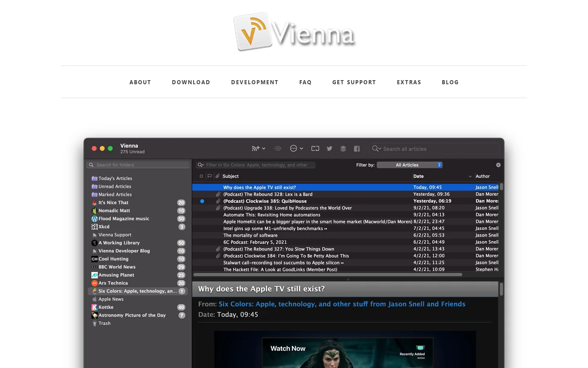Visit the Extras page link
This screenshot has height=368, width=588.
(409, 82)
